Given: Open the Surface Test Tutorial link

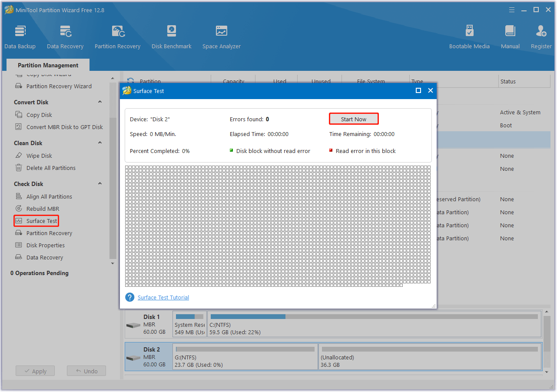Looking at the screenshot, I should tap(163, 297).
